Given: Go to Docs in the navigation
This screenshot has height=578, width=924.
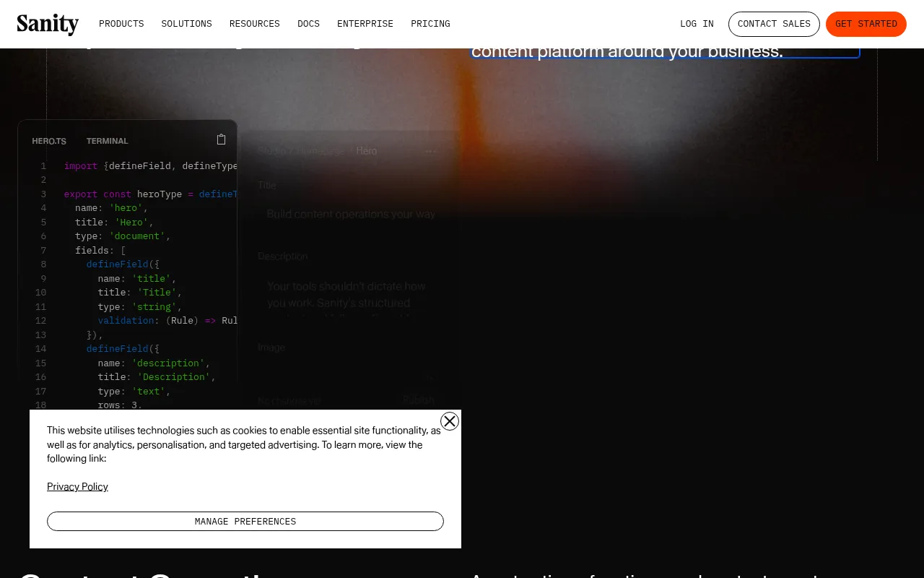Looking at the screenshot, I should pyautogui.click(x=308, y=24).
